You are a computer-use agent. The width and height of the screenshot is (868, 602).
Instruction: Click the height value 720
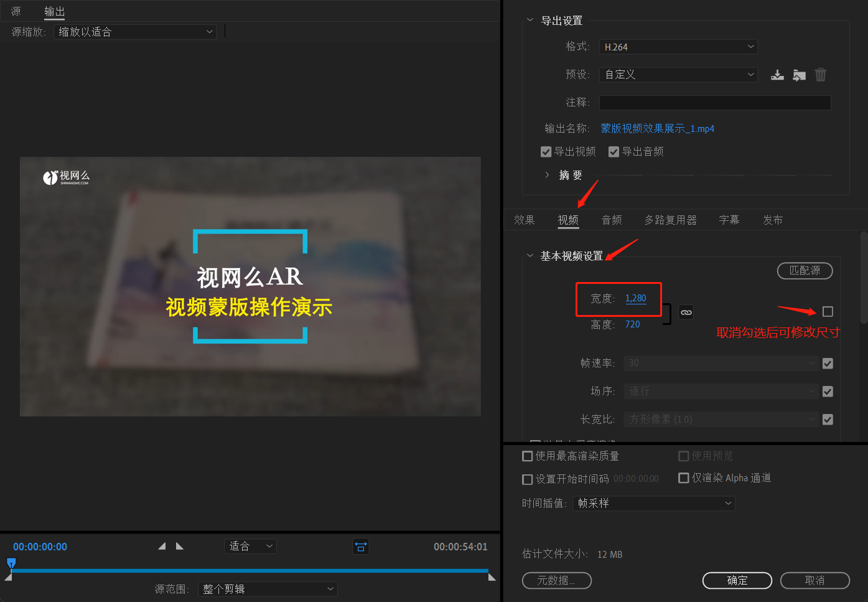pos(633,324)
